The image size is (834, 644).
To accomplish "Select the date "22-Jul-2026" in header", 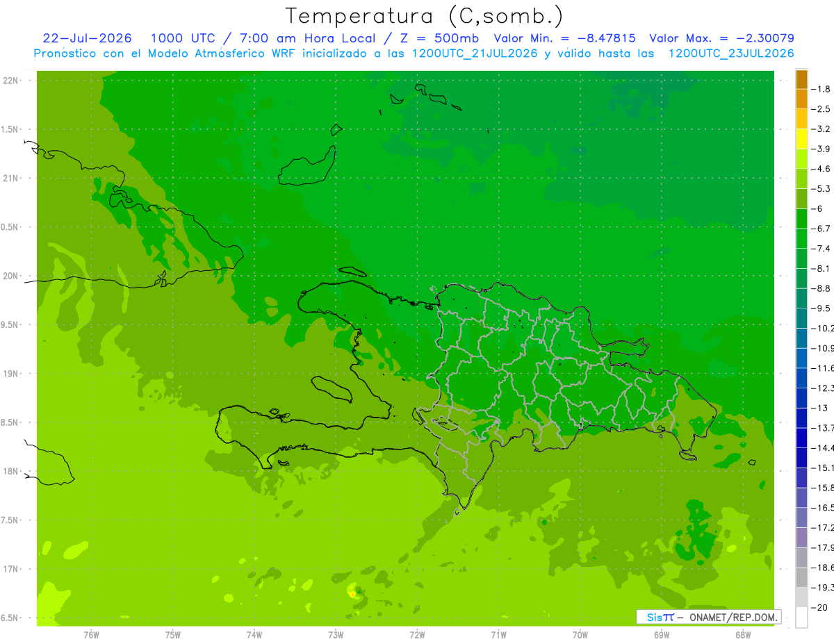I will (88, 38).
